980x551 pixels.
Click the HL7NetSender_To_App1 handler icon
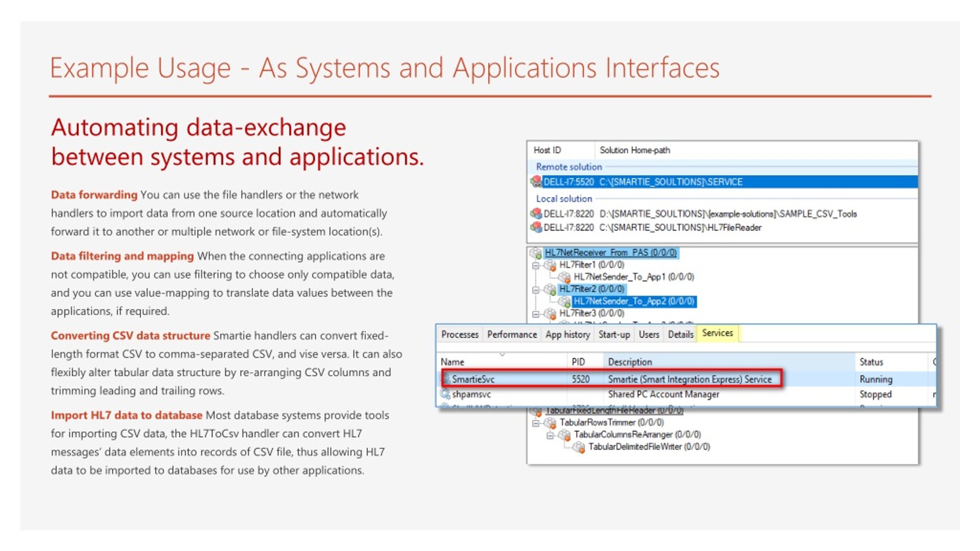coord(564,277)
